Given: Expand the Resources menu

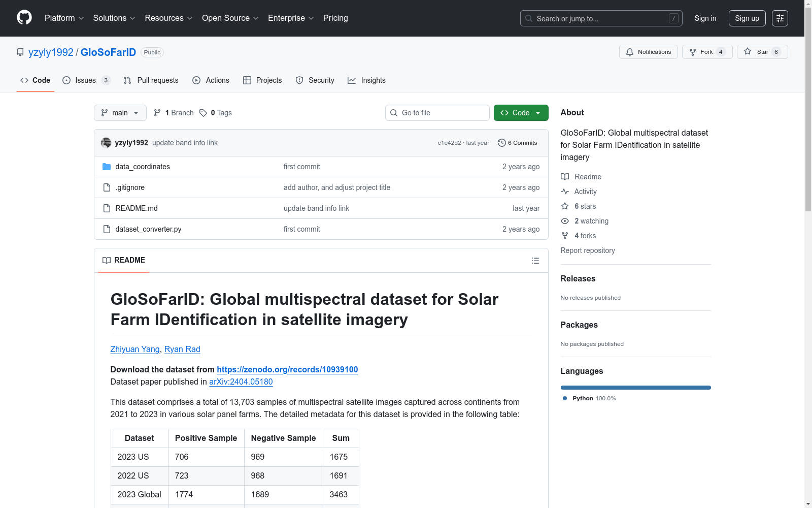Looking at the screenshot, I should 168,18.
